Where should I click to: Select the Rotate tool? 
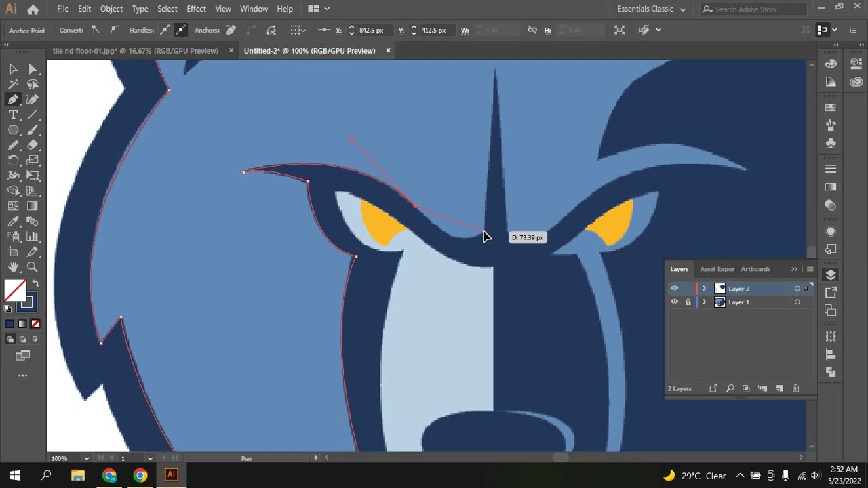(13, 161)
